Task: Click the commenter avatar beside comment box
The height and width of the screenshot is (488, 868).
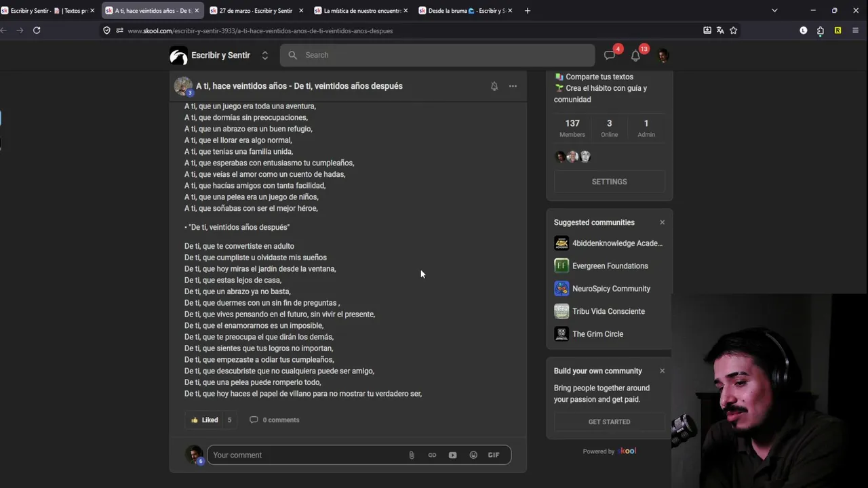Action: pos(194,455)
